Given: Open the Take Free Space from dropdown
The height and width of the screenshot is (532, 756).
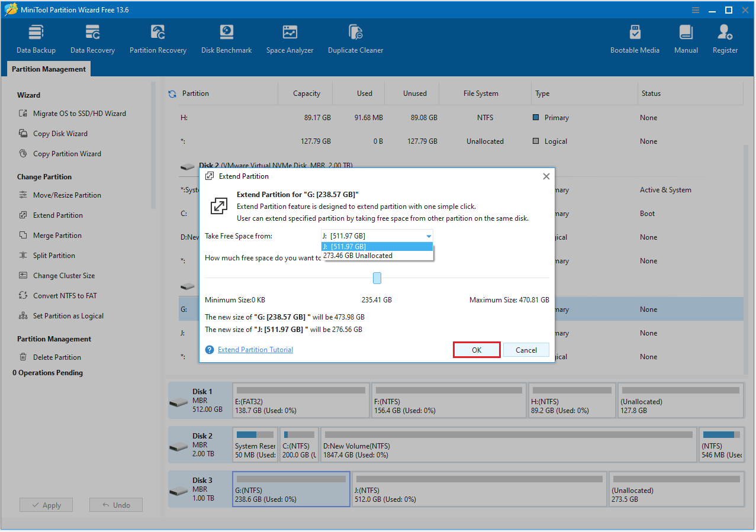Looking at the screenshot, I should pos(427,236).
